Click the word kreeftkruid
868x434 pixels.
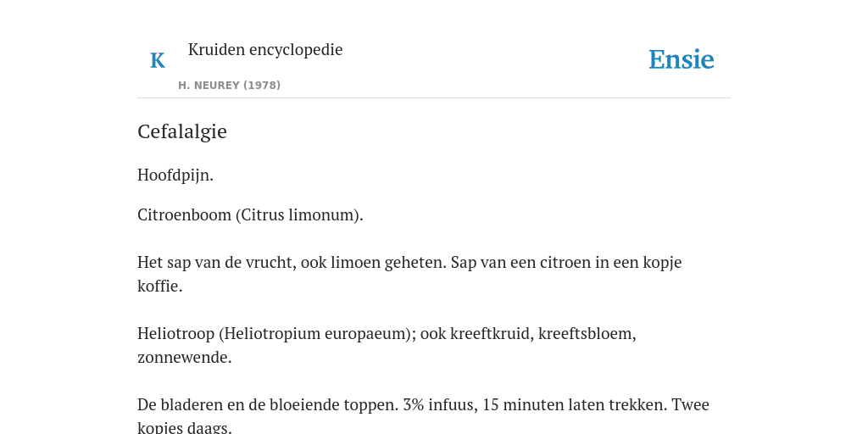490,334
